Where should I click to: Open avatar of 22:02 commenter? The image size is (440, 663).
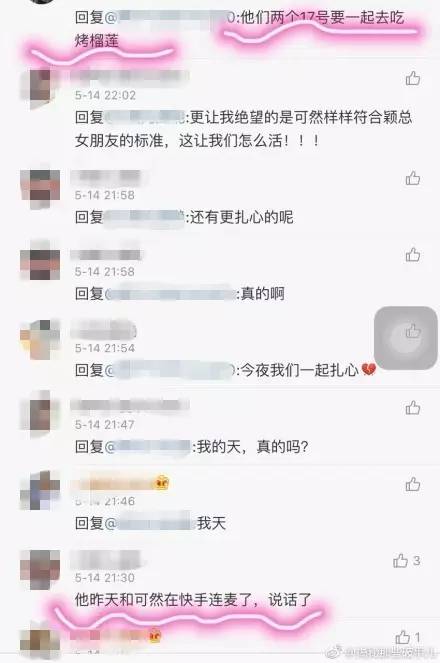[40, 87]
